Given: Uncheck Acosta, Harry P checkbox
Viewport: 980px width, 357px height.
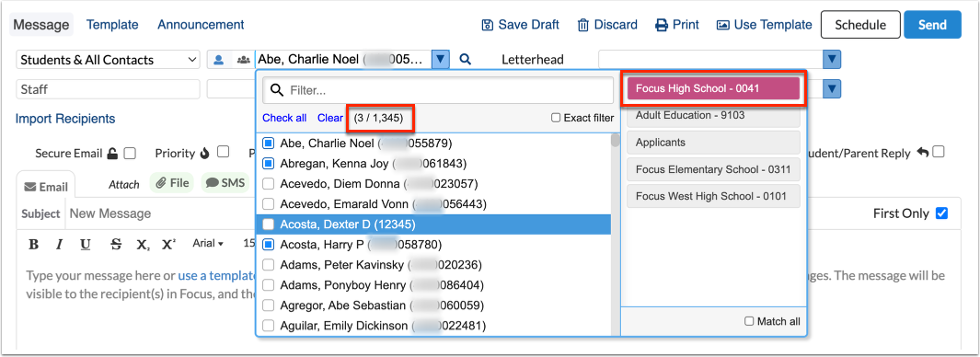Looking at the screenshot, I should pyautogui.click(x=268, y=244).
